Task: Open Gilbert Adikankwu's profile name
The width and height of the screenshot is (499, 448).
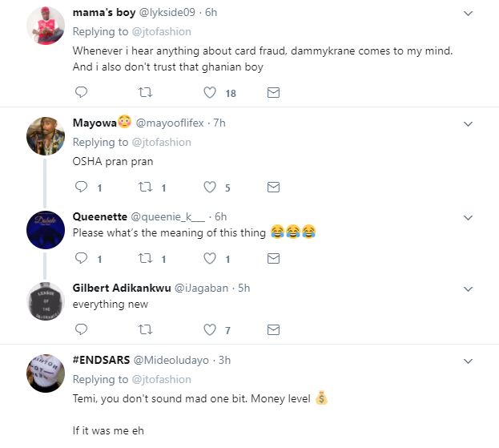Action: tap(120, 288)
